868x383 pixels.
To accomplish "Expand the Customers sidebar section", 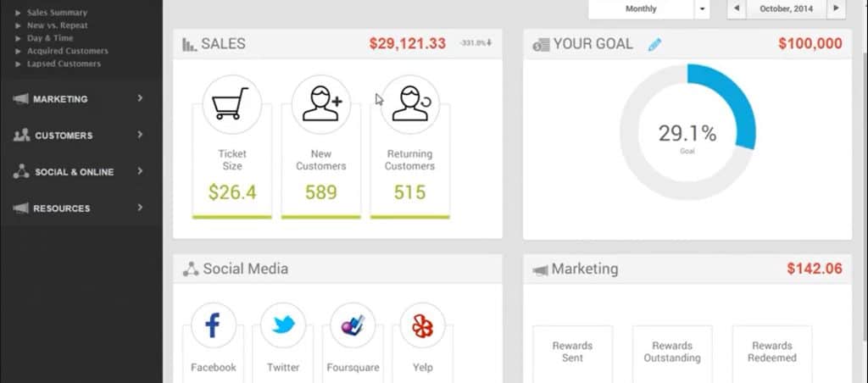I will click(77, 135).
